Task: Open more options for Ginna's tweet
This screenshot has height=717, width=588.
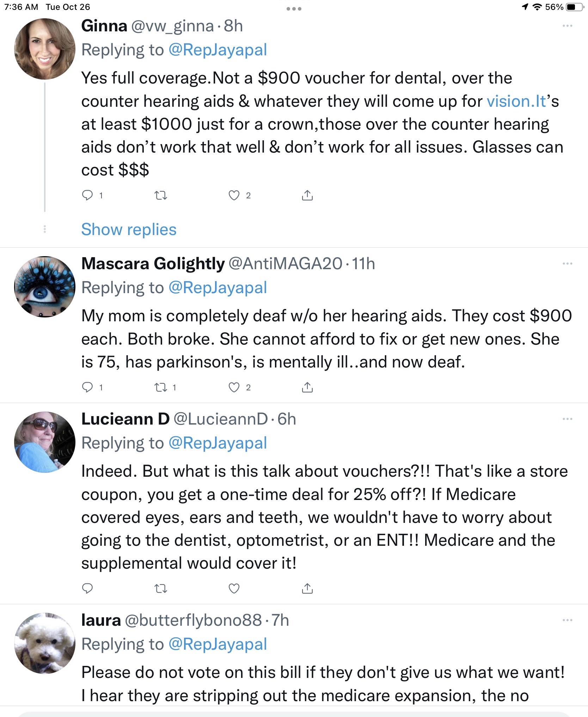Action: point(567,26)
